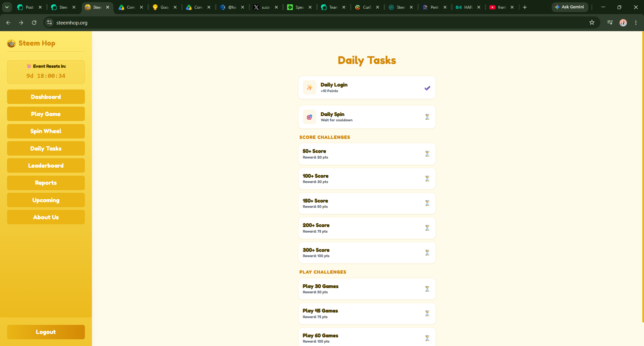Click the Daily Spin hourglass icon

[x=427, y=117]
